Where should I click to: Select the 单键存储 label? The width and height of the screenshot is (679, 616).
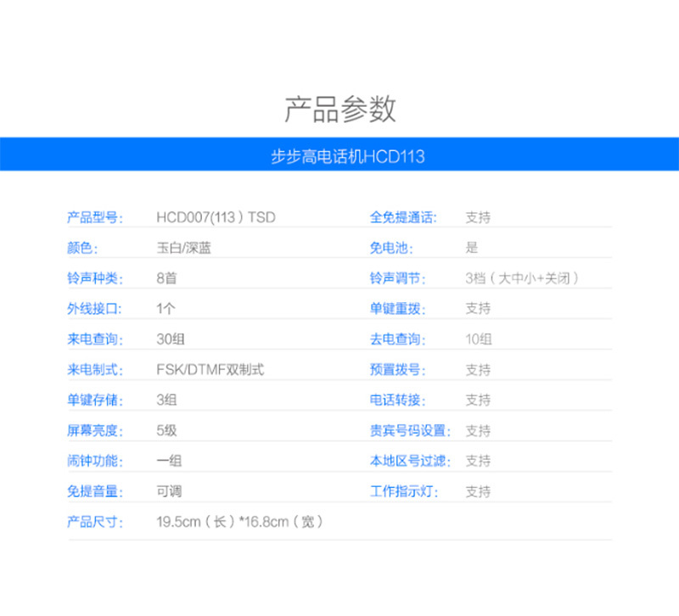point(95,400)
